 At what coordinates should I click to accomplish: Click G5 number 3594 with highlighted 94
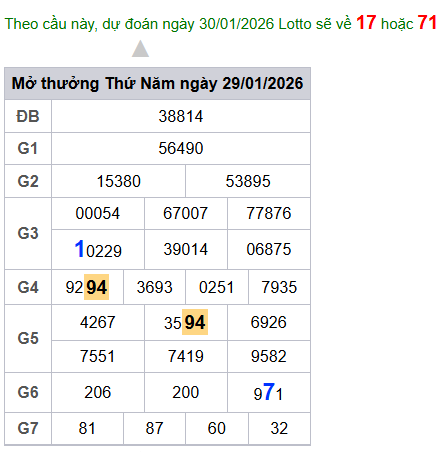tap(186, 322)
